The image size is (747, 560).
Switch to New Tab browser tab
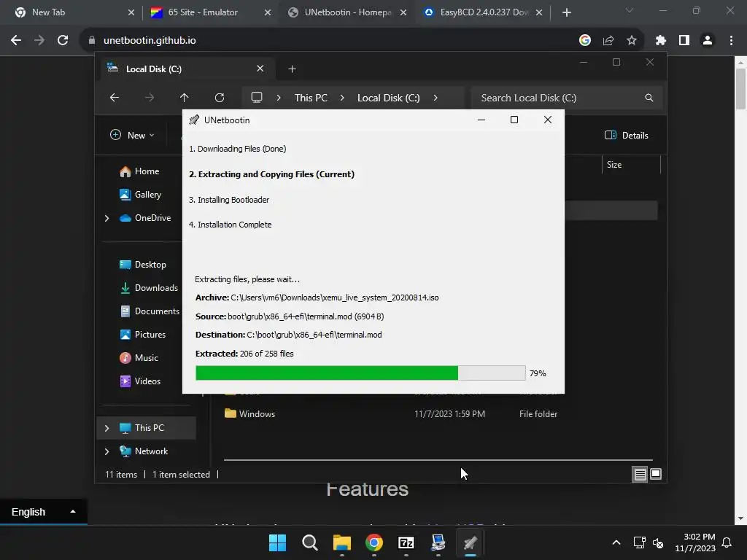[x=70, y=13]
